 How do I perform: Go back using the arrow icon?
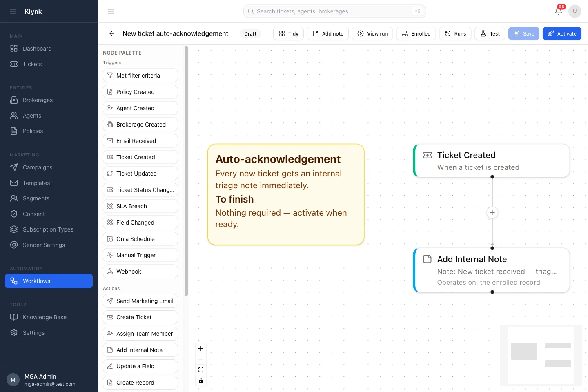[112, 33]
